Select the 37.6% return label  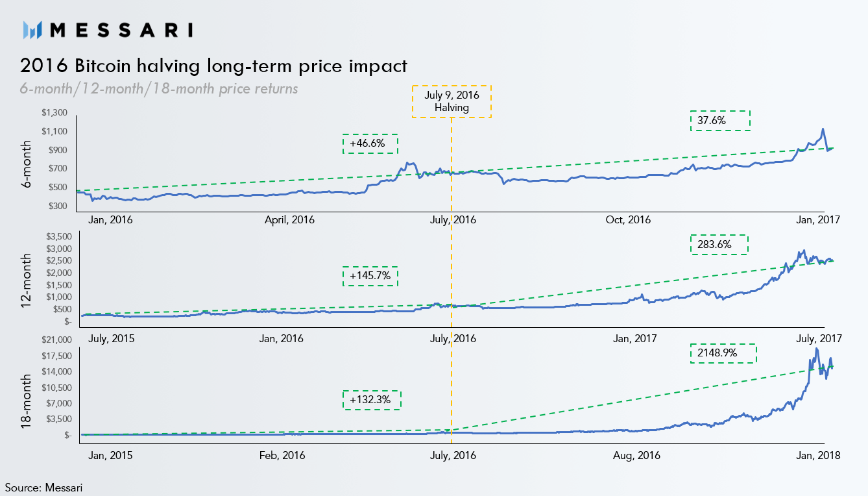coord(720,121)
